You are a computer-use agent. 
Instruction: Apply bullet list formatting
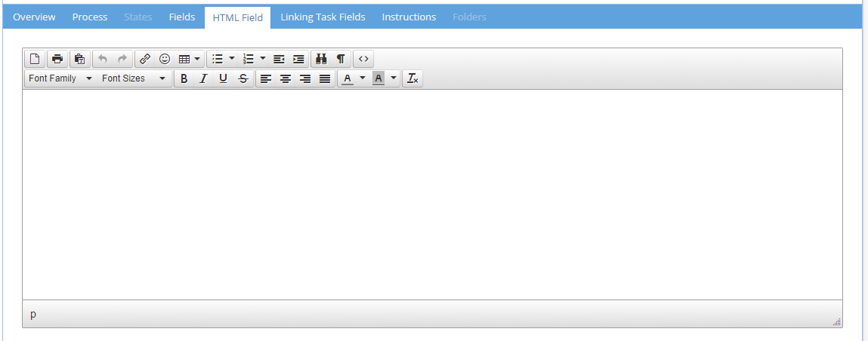pos(218,59)
